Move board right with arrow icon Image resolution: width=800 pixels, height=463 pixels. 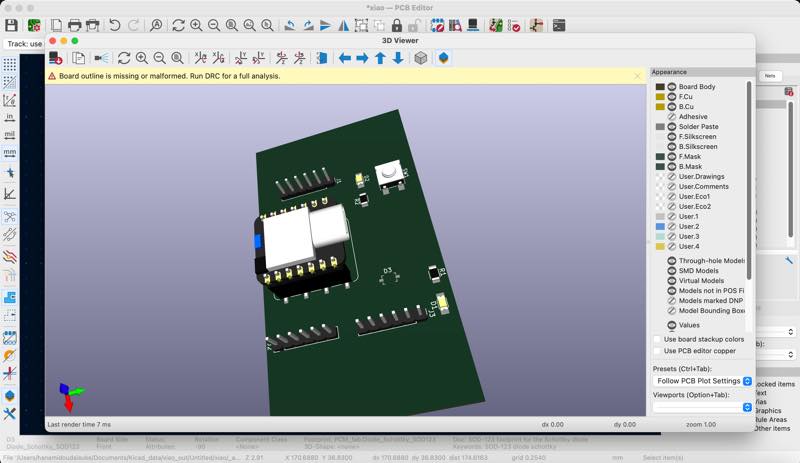[362, 58]
